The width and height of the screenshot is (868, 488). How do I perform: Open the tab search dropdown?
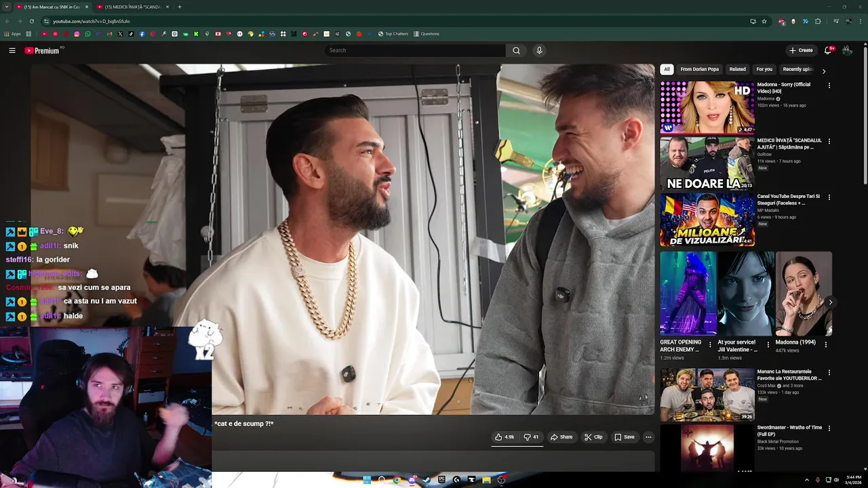pyautogui.click(x=7, y=7)
